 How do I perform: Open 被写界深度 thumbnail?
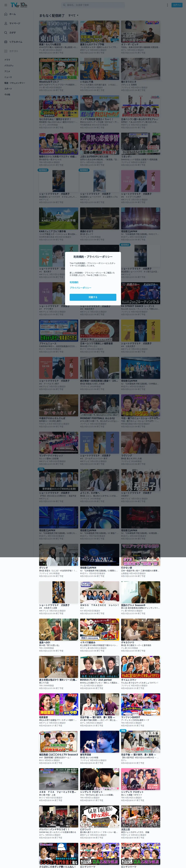click(x=100, y=742)
